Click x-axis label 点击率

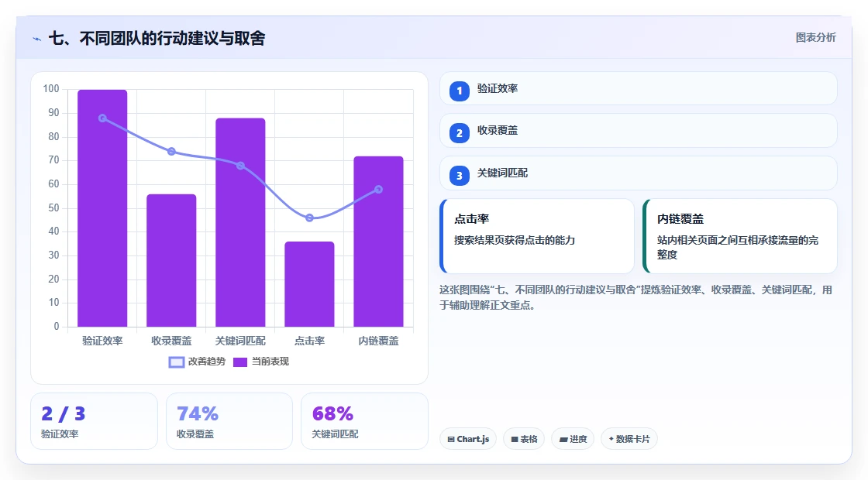tap(309, 341)
